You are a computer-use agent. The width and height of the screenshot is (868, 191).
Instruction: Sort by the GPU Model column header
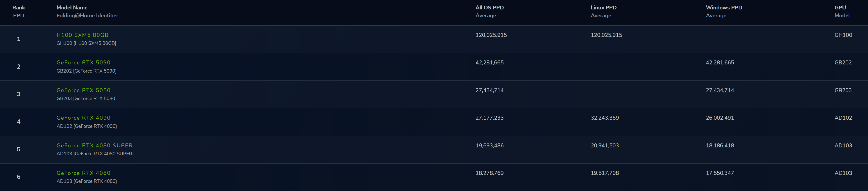pos(841,11)
